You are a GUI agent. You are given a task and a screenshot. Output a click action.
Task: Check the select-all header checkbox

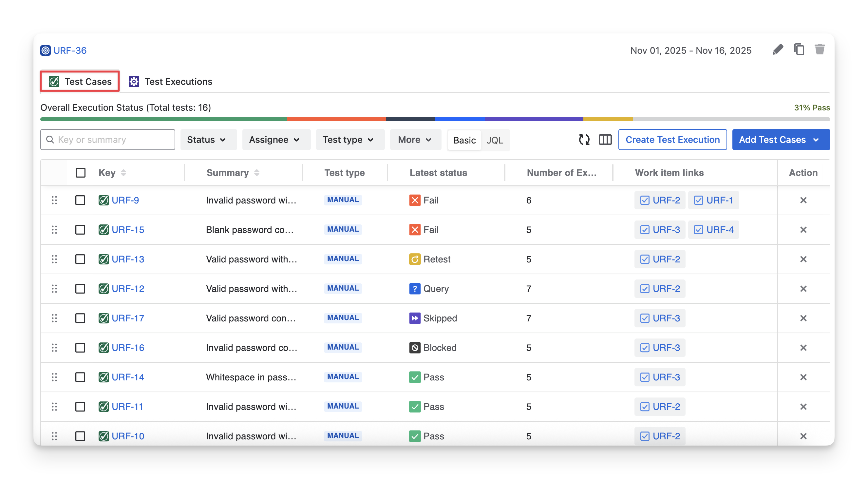pyautogui.click(x=80, y=173)
